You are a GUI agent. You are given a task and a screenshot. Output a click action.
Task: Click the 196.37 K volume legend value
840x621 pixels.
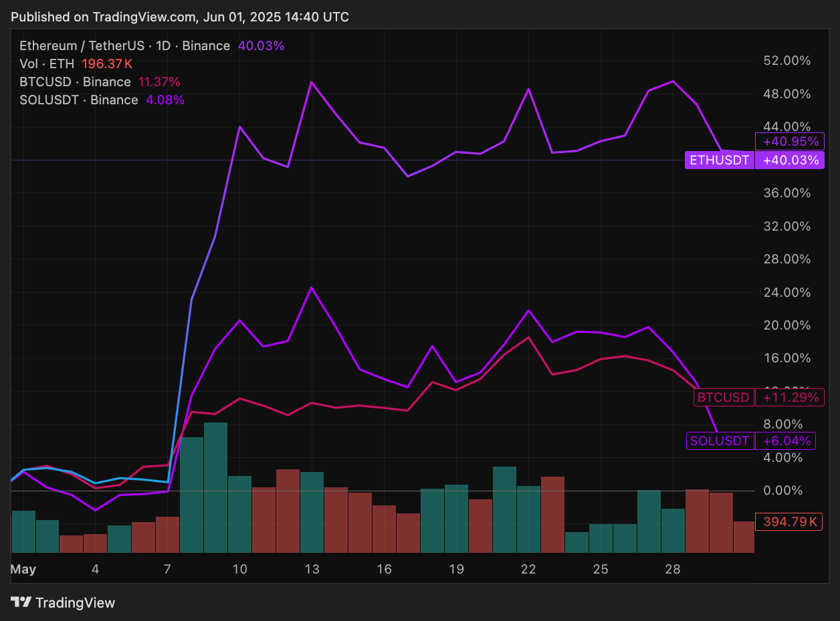point(107,64)
